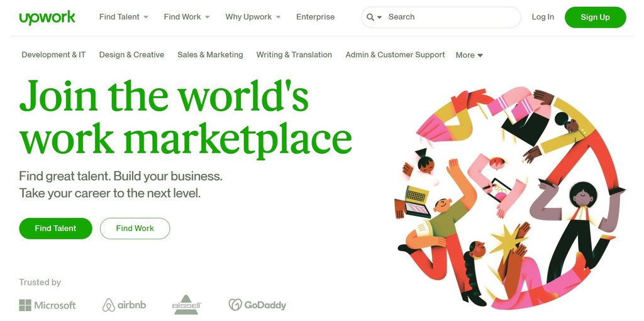The height and width of the screenshot is (321, 644).
Task: Select Design & Creative category
Action: click(x=131, y=55)
